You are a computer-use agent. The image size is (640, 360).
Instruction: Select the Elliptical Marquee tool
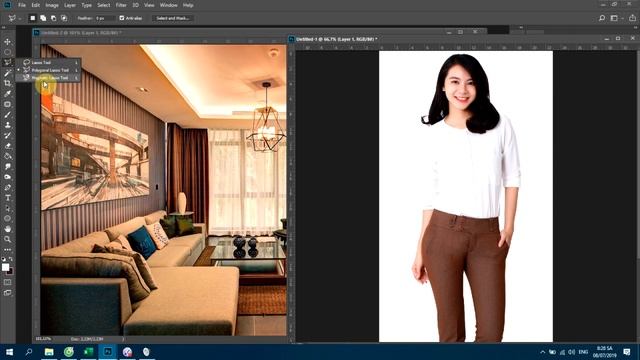7,52
